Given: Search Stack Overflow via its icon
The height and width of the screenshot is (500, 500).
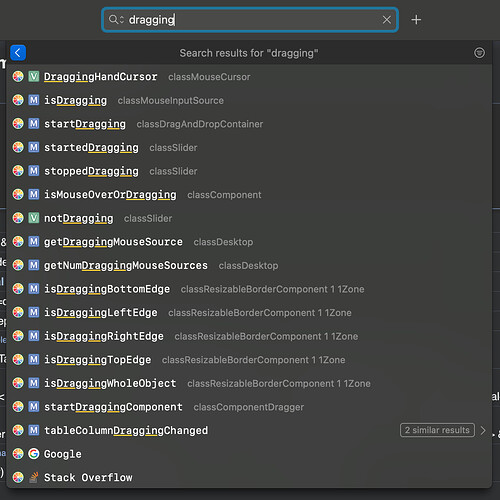Looking at the screenshot, I should (x=34, y=477).
